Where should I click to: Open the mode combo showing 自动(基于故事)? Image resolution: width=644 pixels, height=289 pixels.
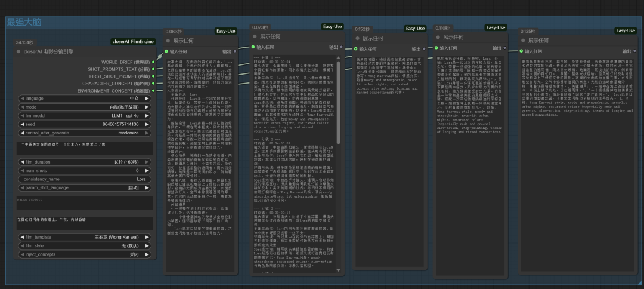[85, 107]
